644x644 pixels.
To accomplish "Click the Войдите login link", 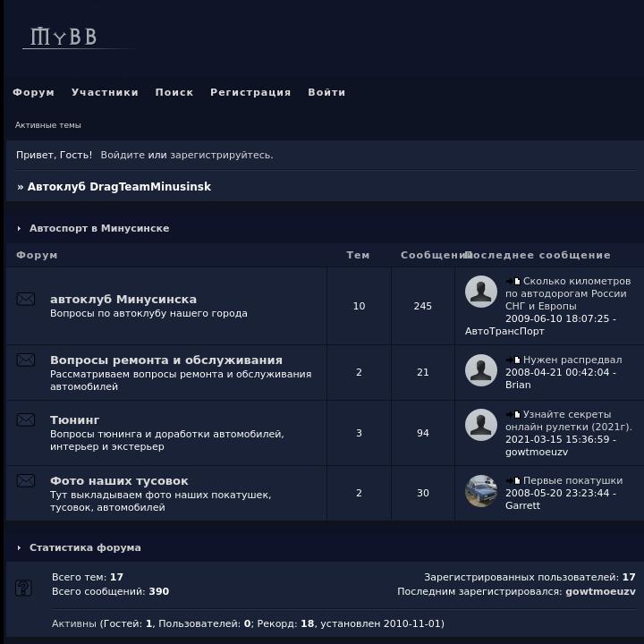I will pos(123,155).
